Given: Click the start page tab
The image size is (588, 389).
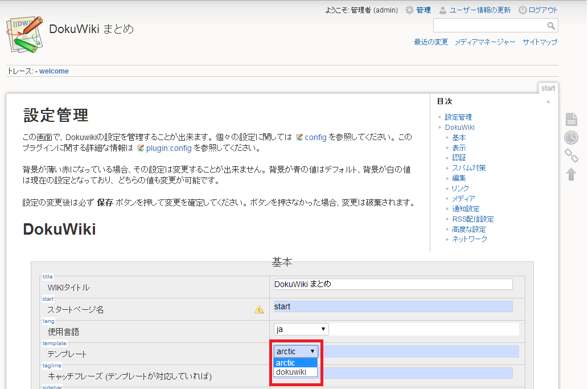Looking at the screenshot, I should click(x=548, y=88).
